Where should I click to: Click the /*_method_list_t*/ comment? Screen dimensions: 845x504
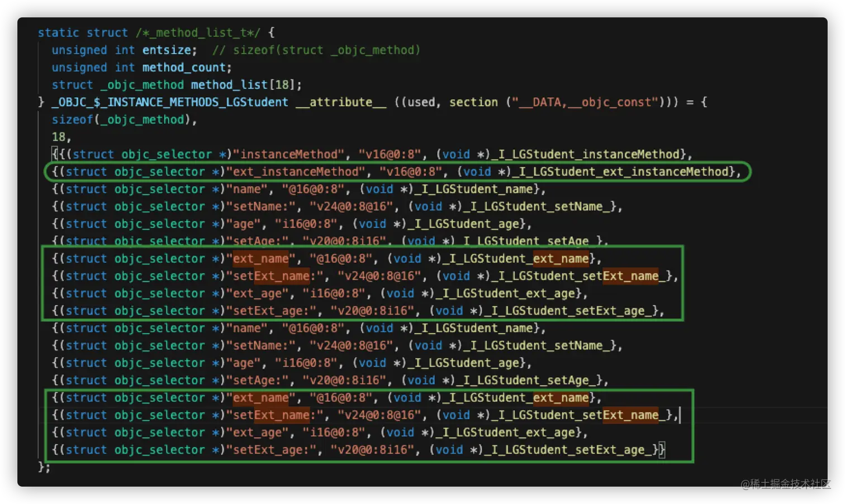[198, 33]
